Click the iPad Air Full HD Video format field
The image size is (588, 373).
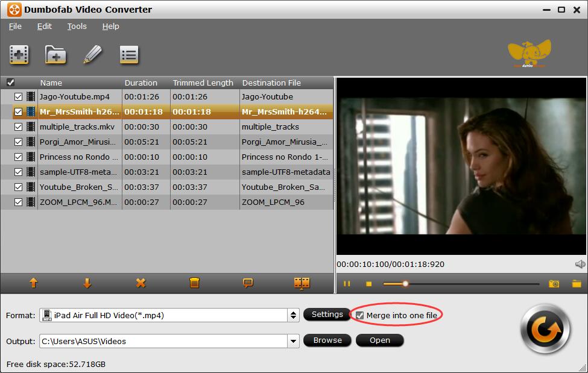(163, 315)
